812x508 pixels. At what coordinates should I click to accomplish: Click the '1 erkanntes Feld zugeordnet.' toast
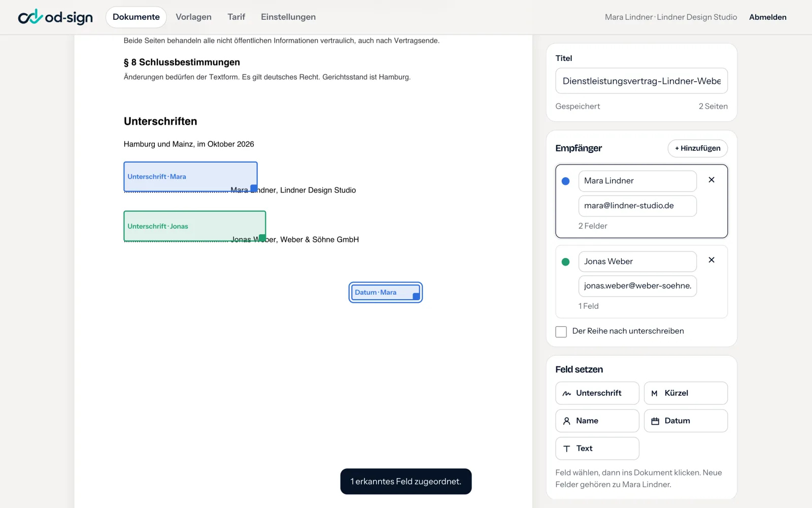(406, 482)
